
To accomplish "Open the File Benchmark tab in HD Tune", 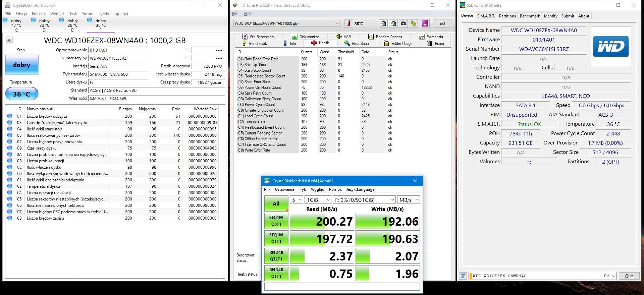I will click(x=258, y=37).
